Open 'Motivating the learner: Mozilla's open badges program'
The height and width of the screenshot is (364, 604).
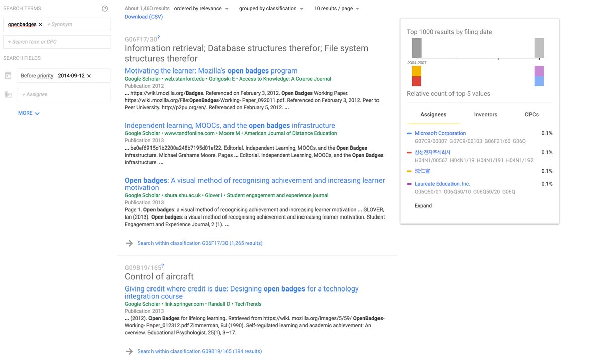point(211,71)
